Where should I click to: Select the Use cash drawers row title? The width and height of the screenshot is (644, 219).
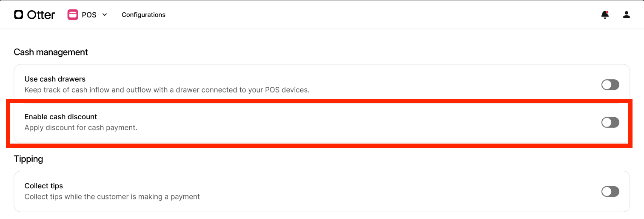click(x=55, y=79)
